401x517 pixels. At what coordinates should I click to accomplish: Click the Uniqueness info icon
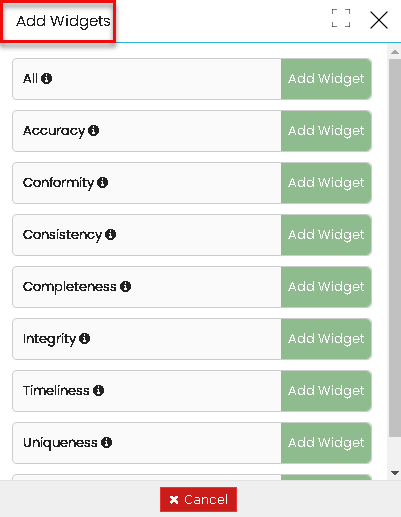coord(106,442)
